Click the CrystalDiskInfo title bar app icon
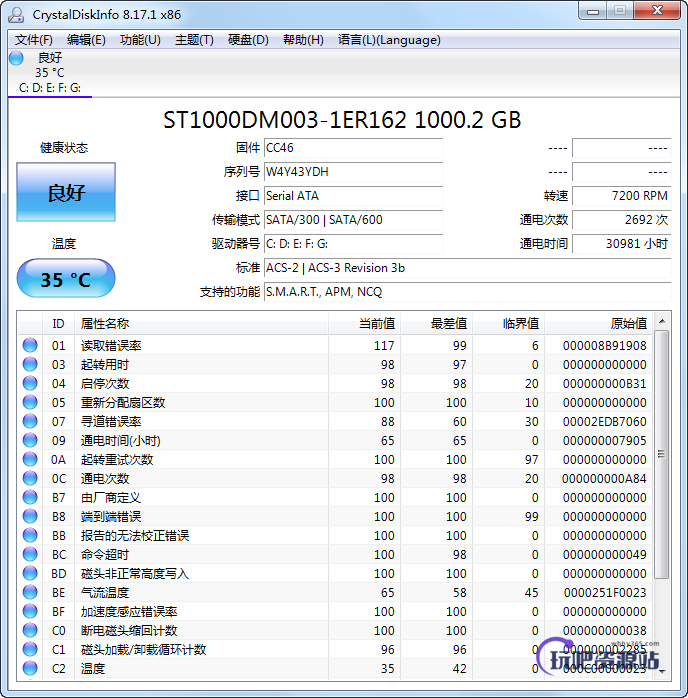 (16, 15)
